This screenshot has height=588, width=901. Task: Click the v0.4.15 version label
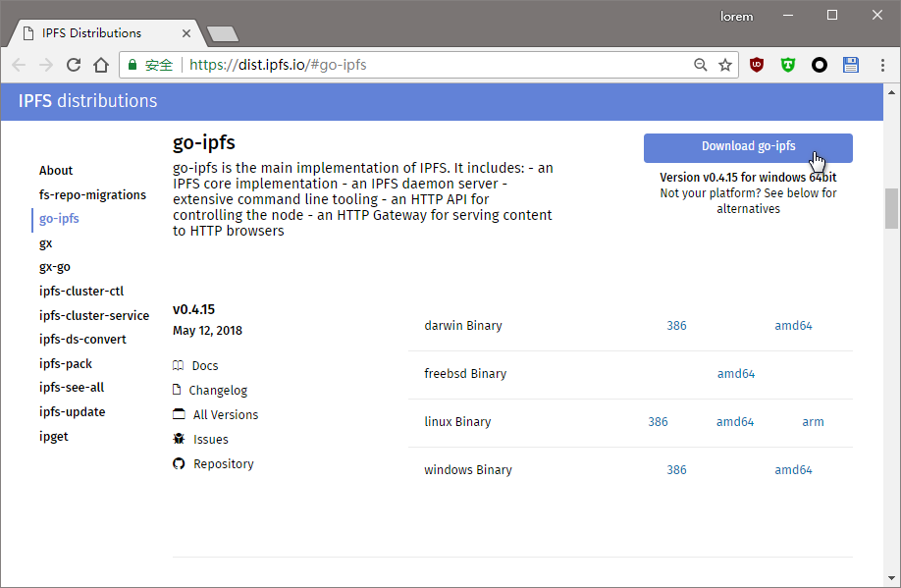pyautogui.click(x=193, y=309)
